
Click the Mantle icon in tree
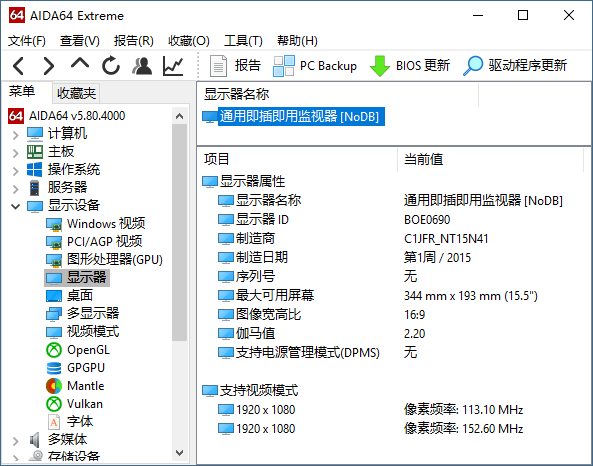54,386
